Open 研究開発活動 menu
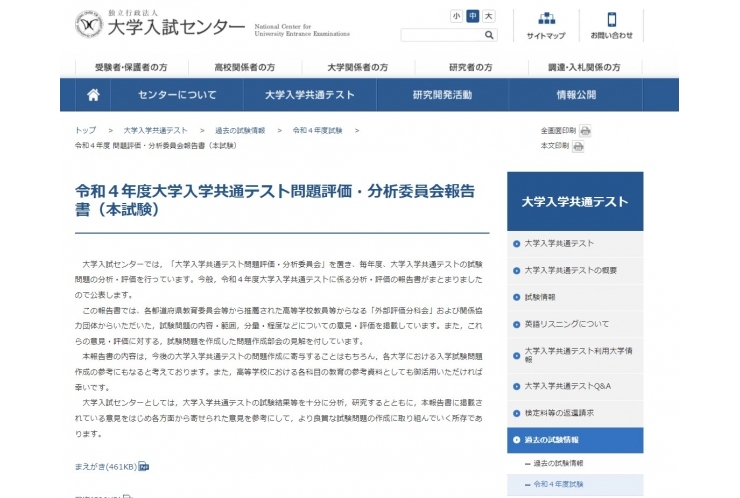Image resolution: width=740 pixels, height=498 pixels. pyautogui.click(x=442, y=95)
